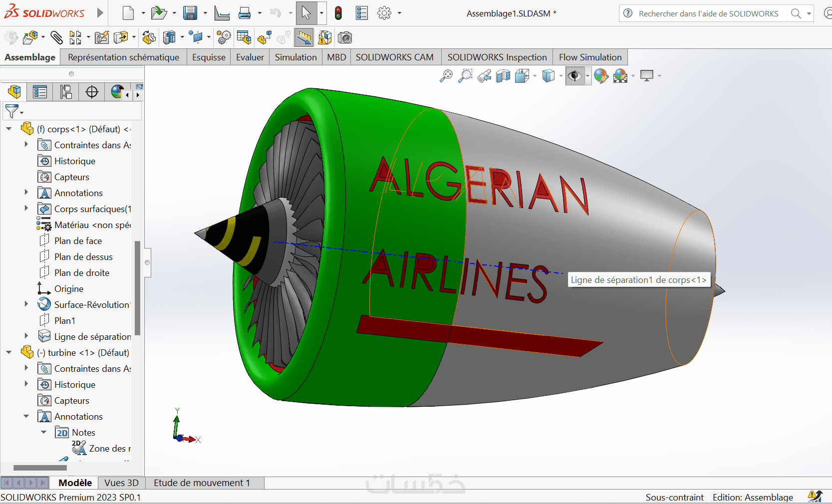Switch to the Vues 3D tab

(x=122, y=483)
